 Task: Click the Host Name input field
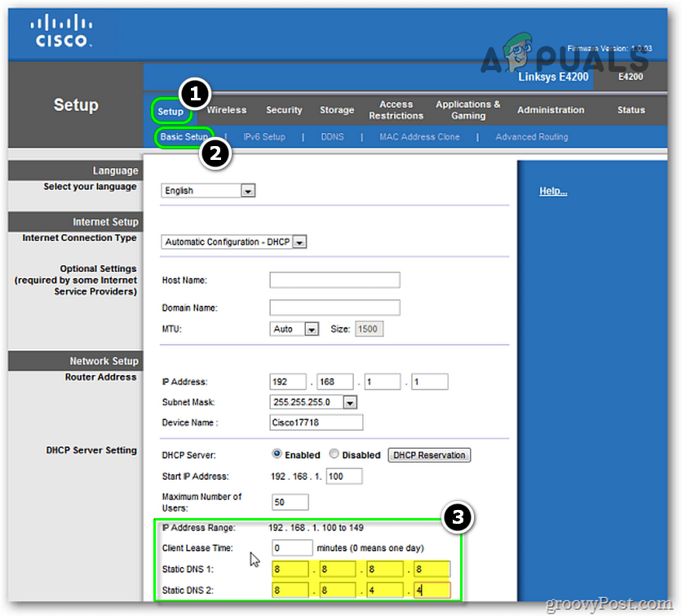pos(334,281)
